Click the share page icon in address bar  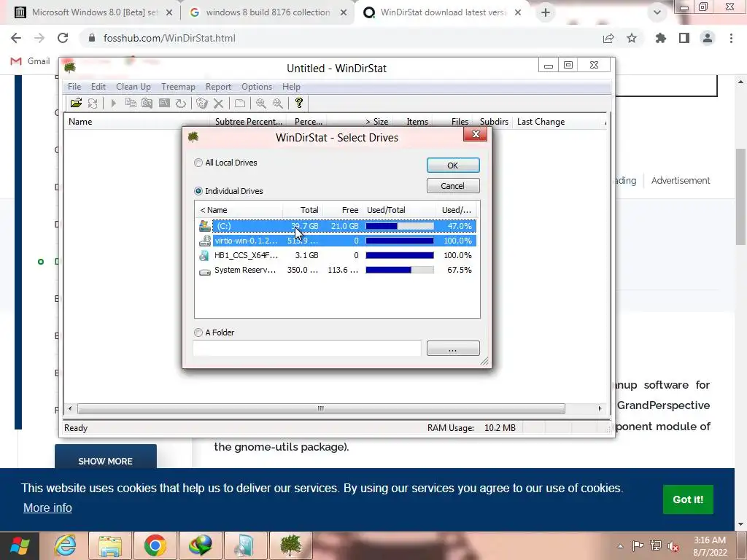point(608,38)
